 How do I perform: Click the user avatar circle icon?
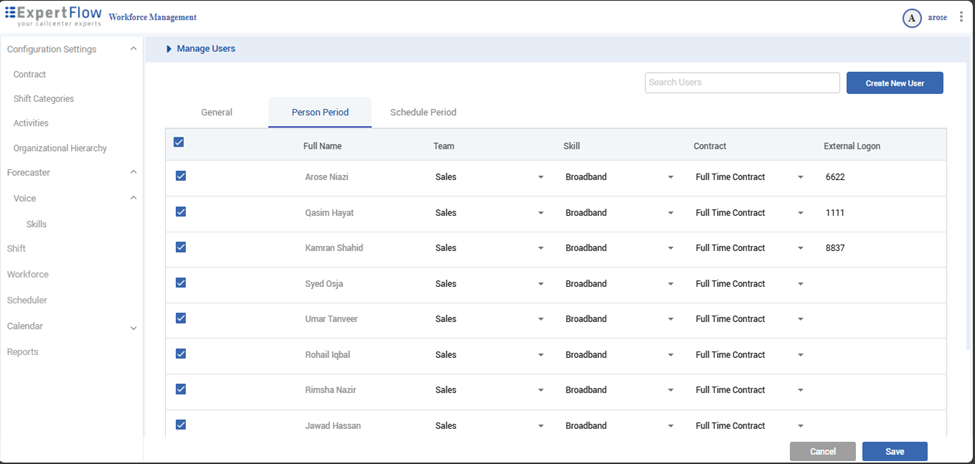[911, 18]
